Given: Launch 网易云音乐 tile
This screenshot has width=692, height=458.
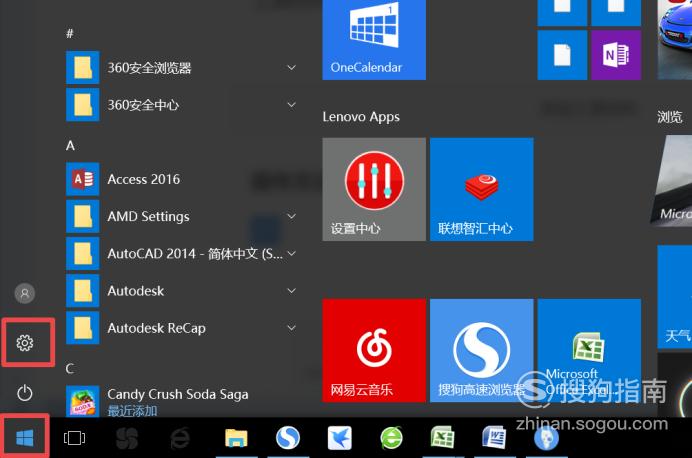Looking at the screenshot, I should (374, 350).
